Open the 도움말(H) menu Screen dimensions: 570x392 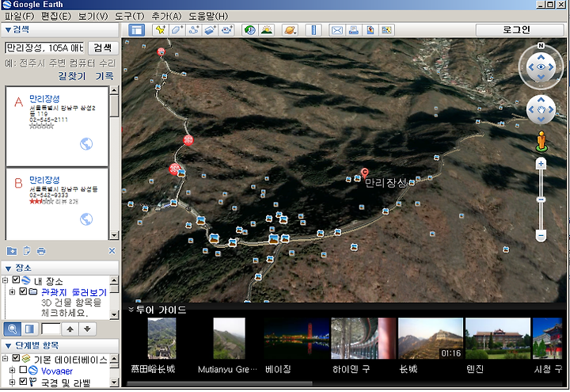tap(208, 16)
